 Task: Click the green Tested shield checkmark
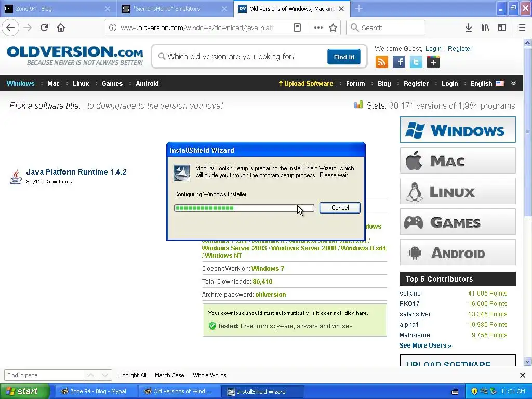click(212, 326)
